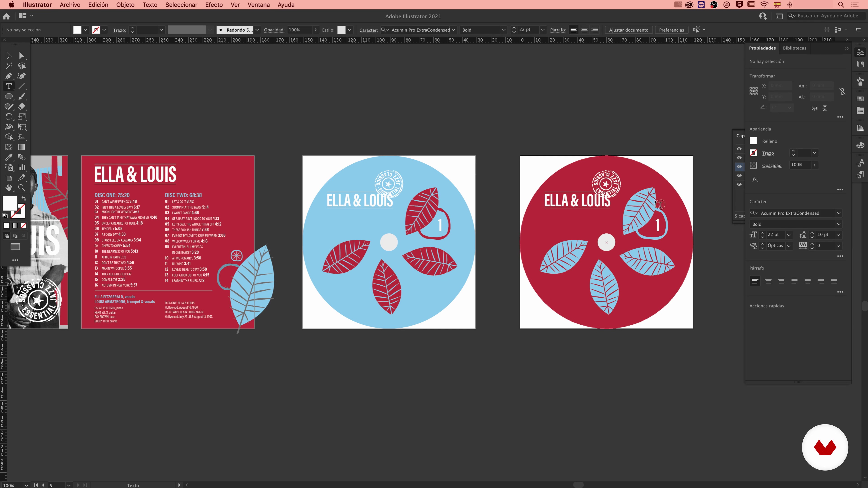Screen dimensions: 868x488
Task: Select the Gradient tool
Action: tap(21, 147)
